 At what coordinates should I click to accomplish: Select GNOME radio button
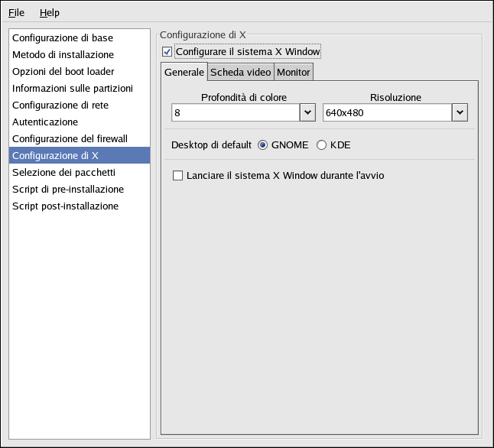[263, 144]
